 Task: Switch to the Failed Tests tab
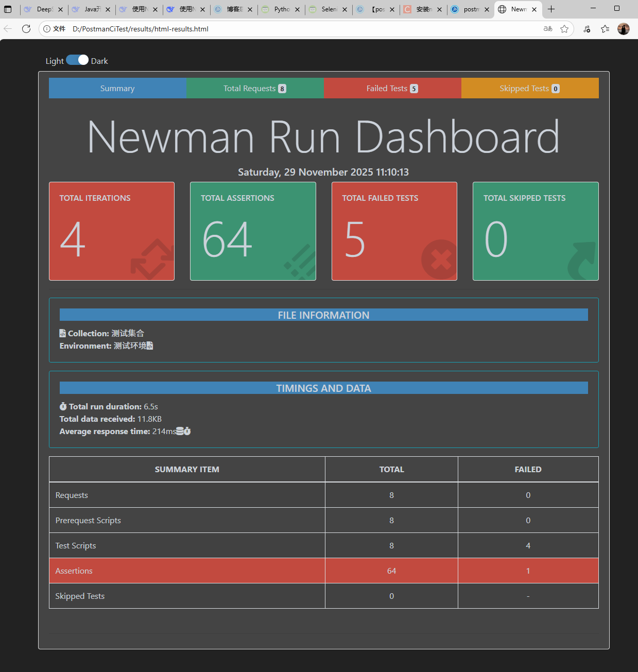(392, 88)
